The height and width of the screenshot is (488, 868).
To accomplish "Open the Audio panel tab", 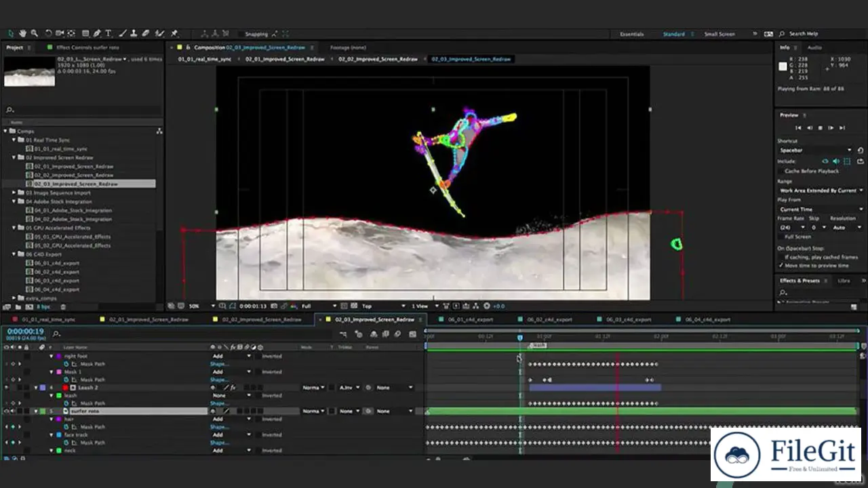I will (x=814, y=47).
